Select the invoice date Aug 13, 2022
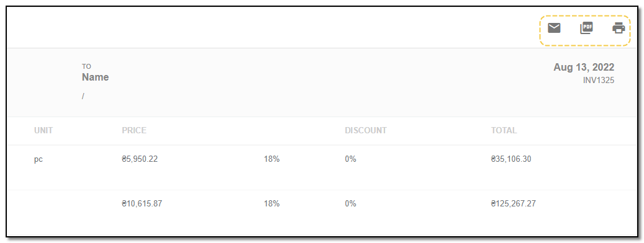644x243 pixels. click(x=584, y=67)
